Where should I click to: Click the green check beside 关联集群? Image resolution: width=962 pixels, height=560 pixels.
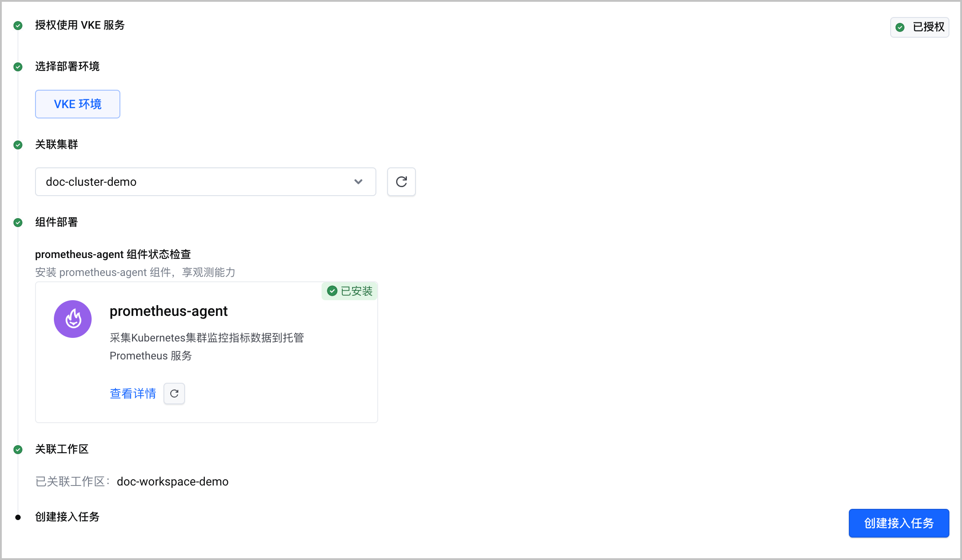(18, 145)
